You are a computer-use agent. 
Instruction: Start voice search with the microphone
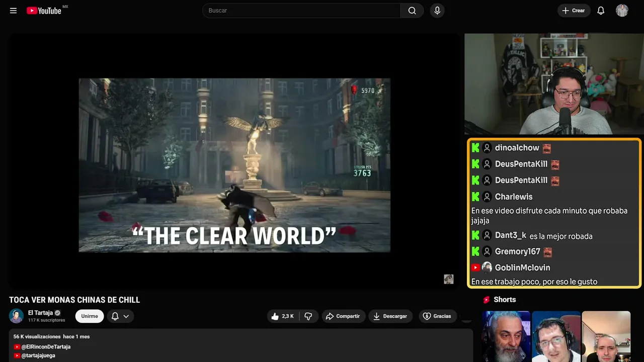437,11
